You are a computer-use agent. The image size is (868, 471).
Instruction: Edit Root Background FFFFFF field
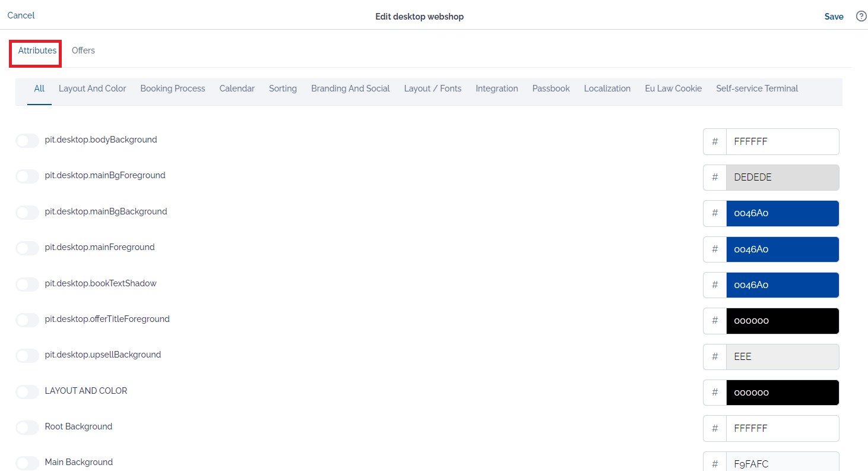tap(783, 428)
